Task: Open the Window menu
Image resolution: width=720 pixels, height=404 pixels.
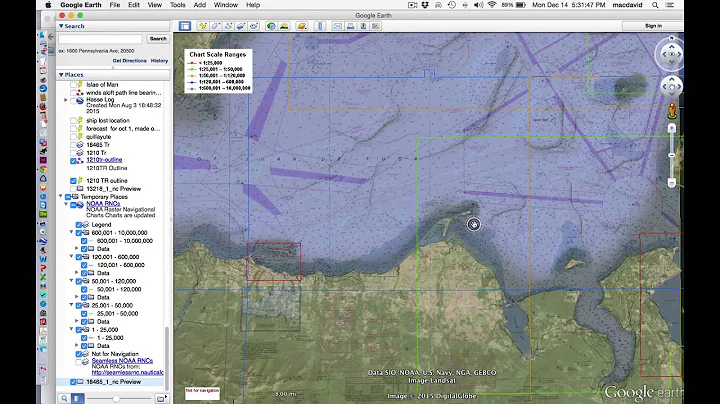Action: (x=226, y=5)
